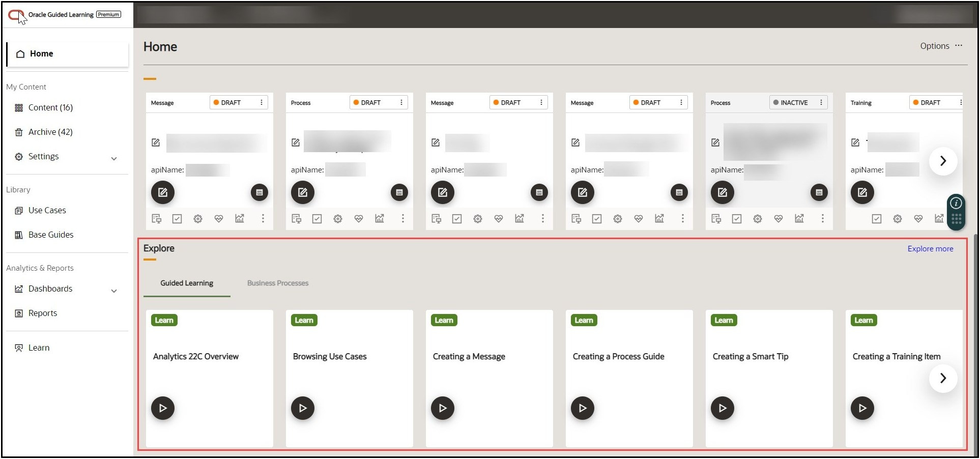Click steps icon on INACTIVE Process card
This screenshot has height=459, width=980.
pos(716,219)
